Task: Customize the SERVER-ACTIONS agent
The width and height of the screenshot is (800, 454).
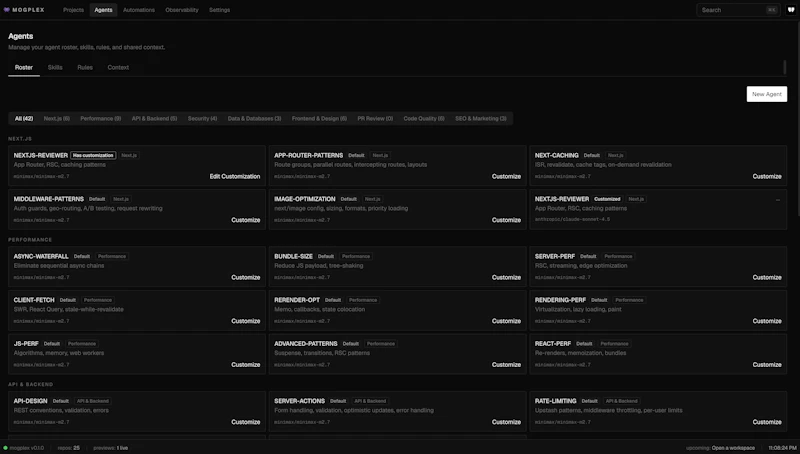Action: [x=506, y=422]
